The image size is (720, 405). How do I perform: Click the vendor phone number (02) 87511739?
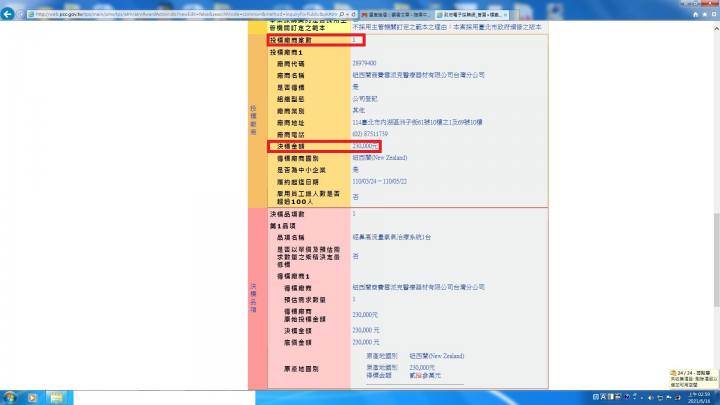(373, 133)
